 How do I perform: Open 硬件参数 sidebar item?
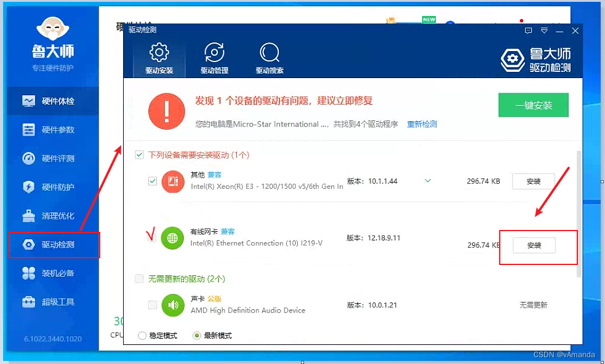click(53, 130)
